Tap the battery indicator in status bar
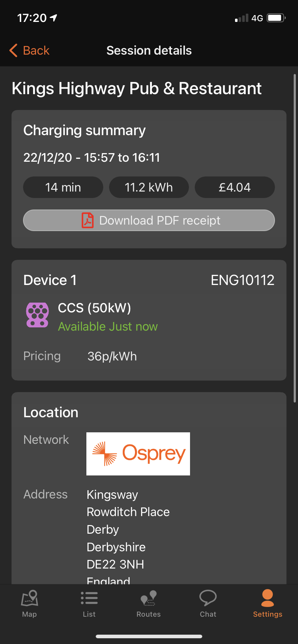This screenshot has width=298, height=644. pos(276,18)
